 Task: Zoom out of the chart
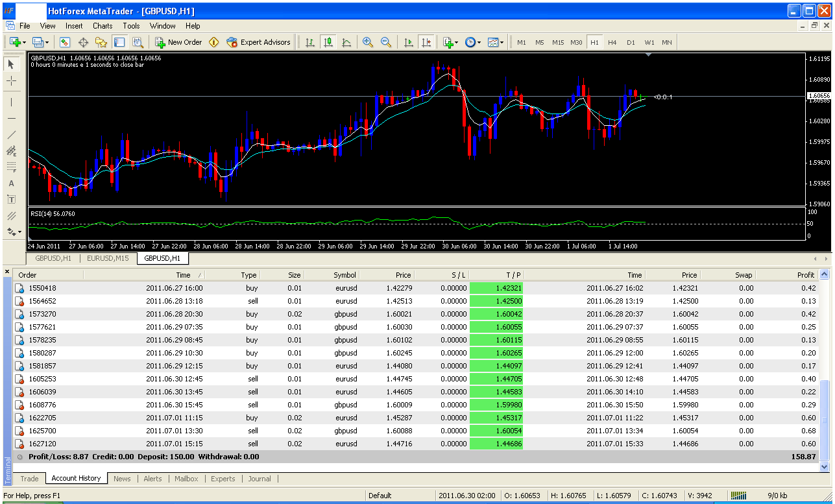pos(386,42)
